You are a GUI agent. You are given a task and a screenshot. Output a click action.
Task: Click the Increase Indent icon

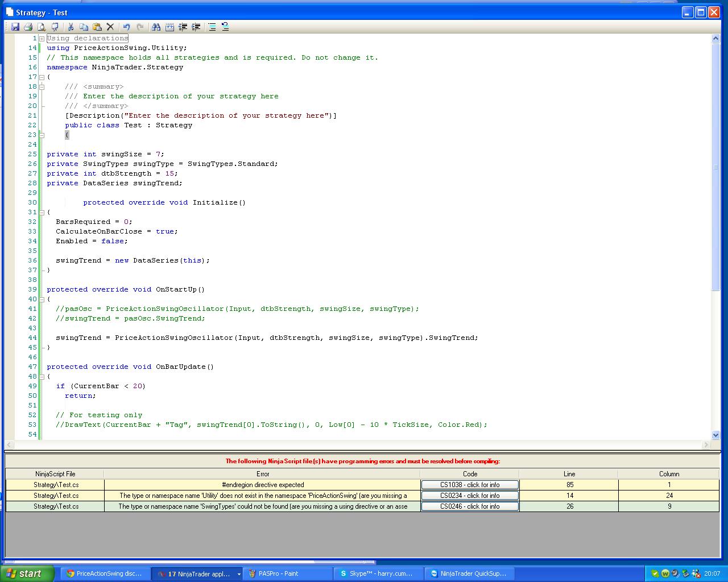coord(196,27)
